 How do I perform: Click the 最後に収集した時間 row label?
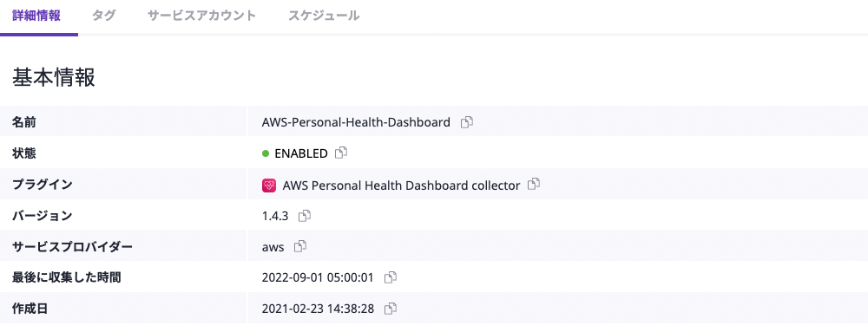tap(67, 277)
